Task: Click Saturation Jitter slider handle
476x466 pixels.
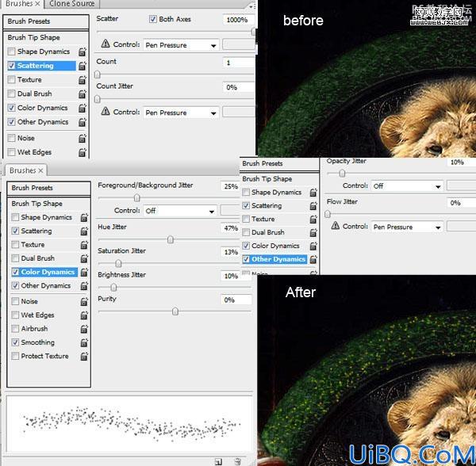Action: [118, 263]
